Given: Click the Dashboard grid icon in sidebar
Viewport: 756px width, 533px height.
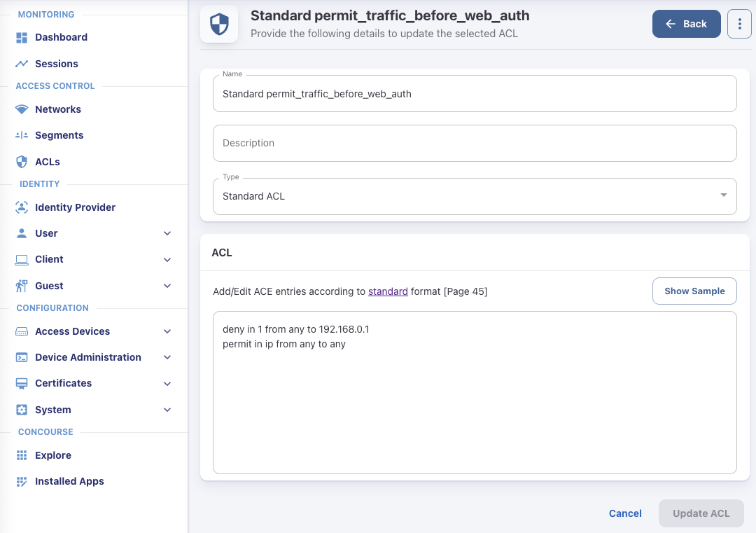Looking at the screenshot, I should (22, 37).
